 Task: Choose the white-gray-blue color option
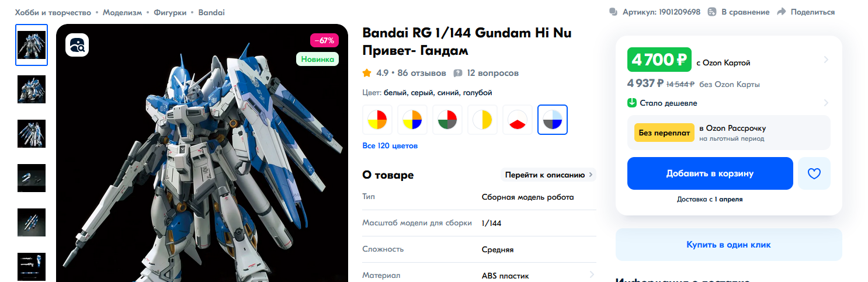point(553,120)
